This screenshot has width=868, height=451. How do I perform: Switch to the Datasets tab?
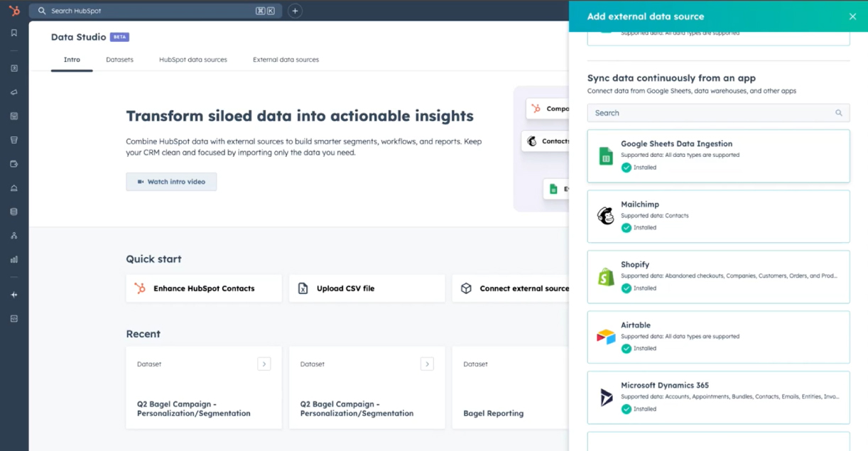pyautogui.click(x=119, y=60)
